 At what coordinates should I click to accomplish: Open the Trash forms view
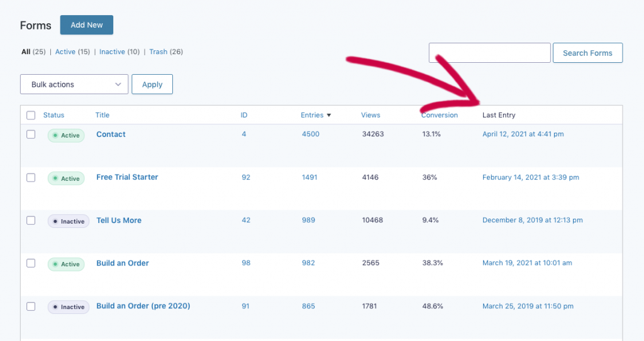[158, 51]
